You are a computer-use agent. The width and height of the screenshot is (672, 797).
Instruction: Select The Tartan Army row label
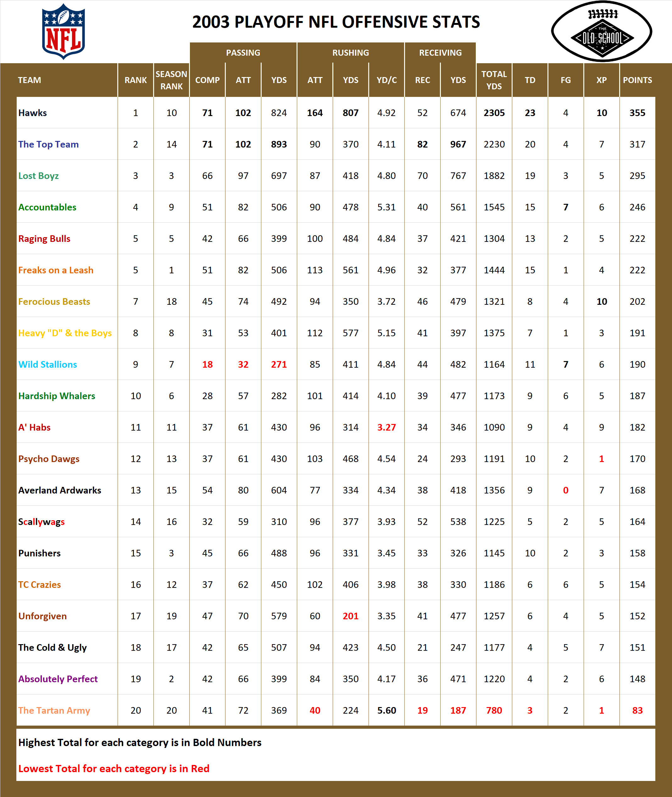point(54,710)
